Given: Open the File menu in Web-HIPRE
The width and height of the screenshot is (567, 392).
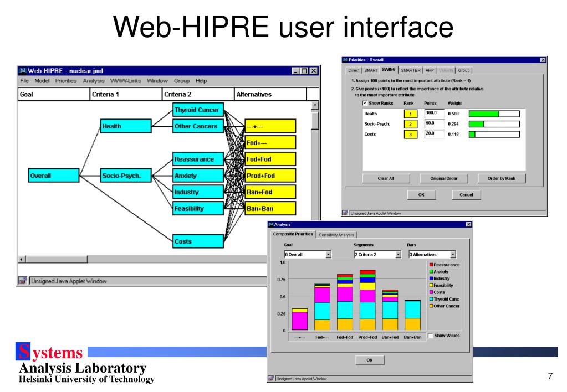Looking at the screenshot, I should pyautogui.click(x=24, y=81).
